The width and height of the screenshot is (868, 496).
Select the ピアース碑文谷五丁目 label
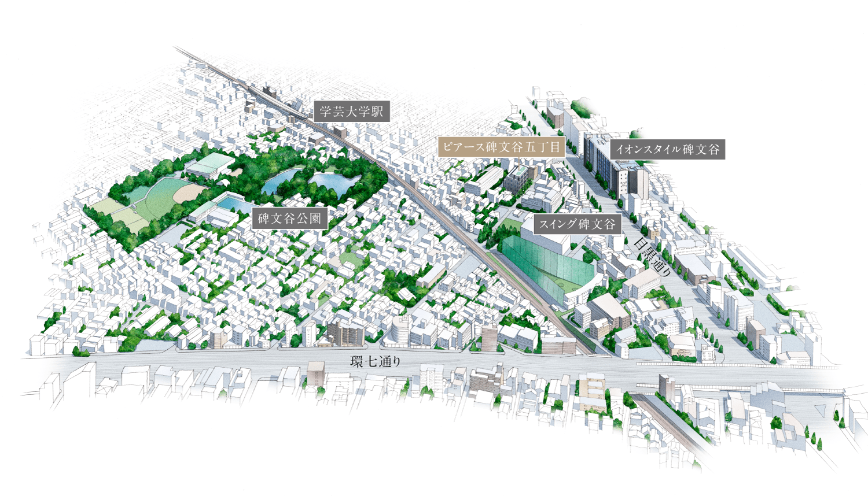(x=502, y=147)
